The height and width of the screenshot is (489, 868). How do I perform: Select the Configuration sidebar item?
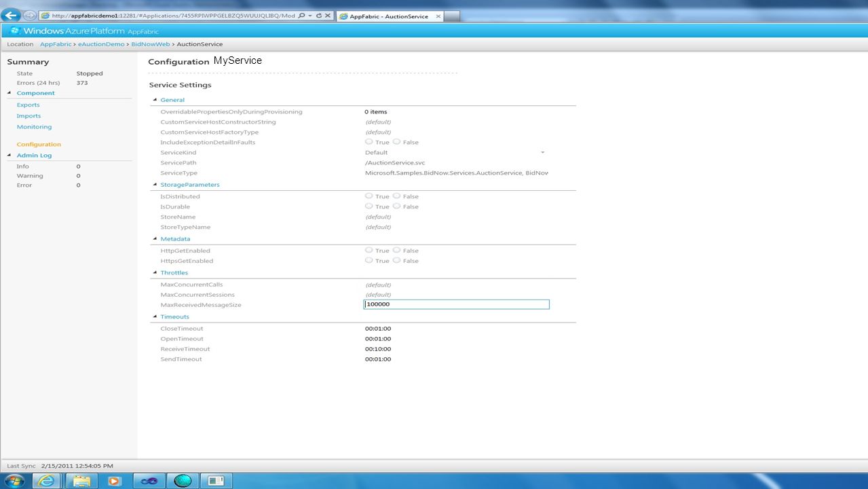pyautogui.click(x=39, y=144)
